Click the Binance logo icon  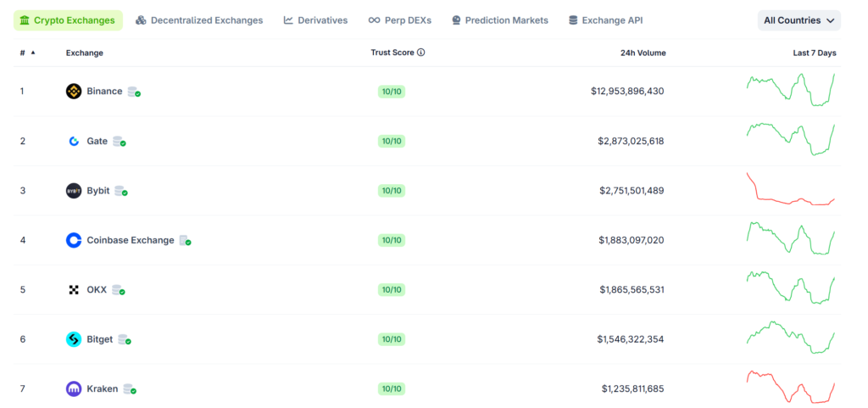[x=74, y=92]
